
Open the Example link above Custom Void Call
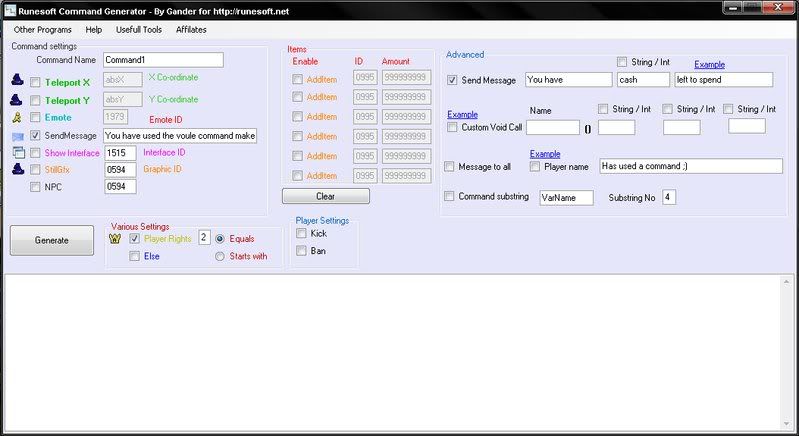[x=462, y=115]
